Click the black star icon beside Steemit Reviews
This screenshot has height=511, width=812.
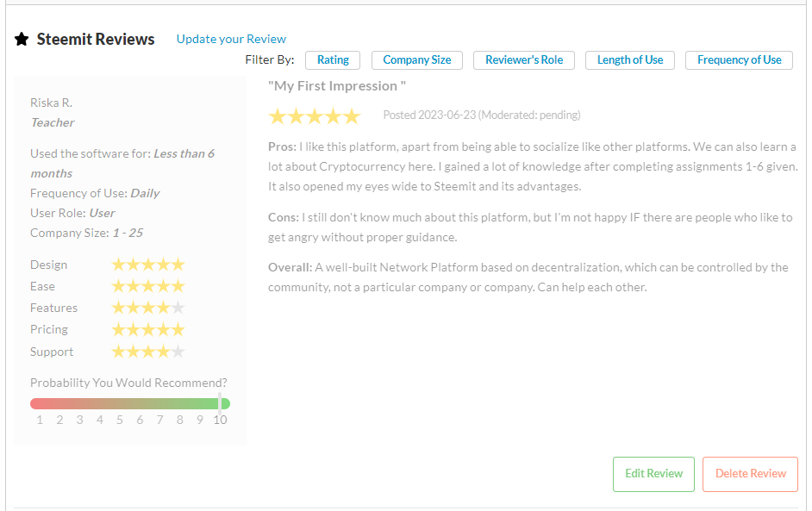22,40
